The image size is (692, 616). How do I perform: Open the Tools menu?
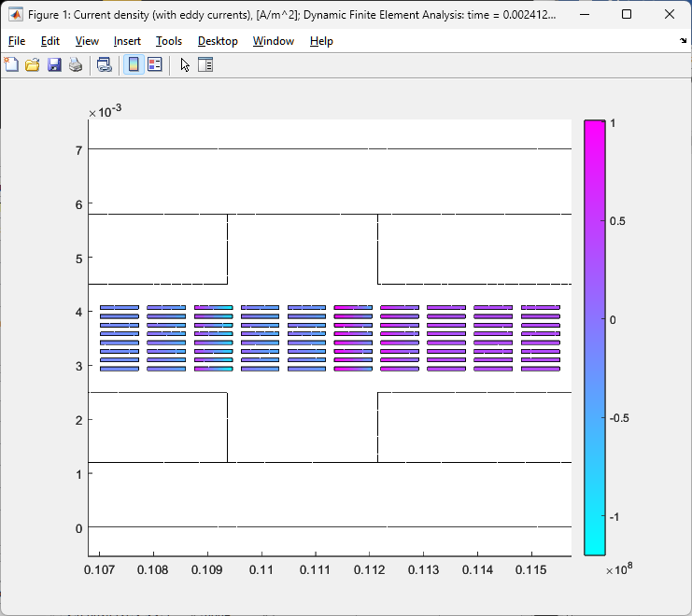169,41
